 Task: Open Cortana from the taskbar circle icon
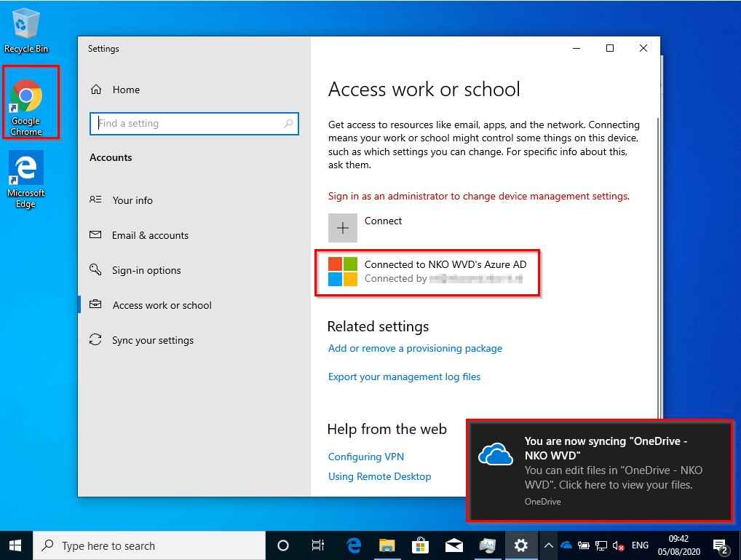coord(283,546)
